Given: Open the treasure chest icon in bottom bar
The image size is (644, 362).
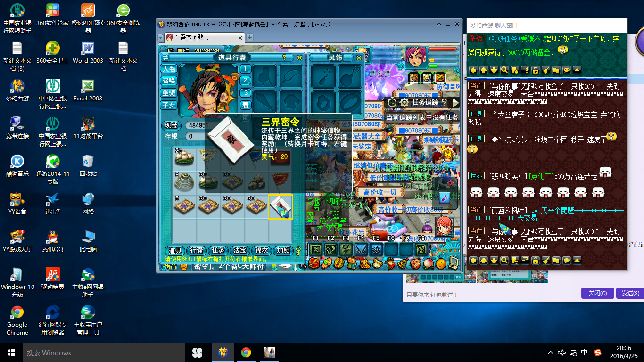Looking at the screenshot, I should click(314, 264).
